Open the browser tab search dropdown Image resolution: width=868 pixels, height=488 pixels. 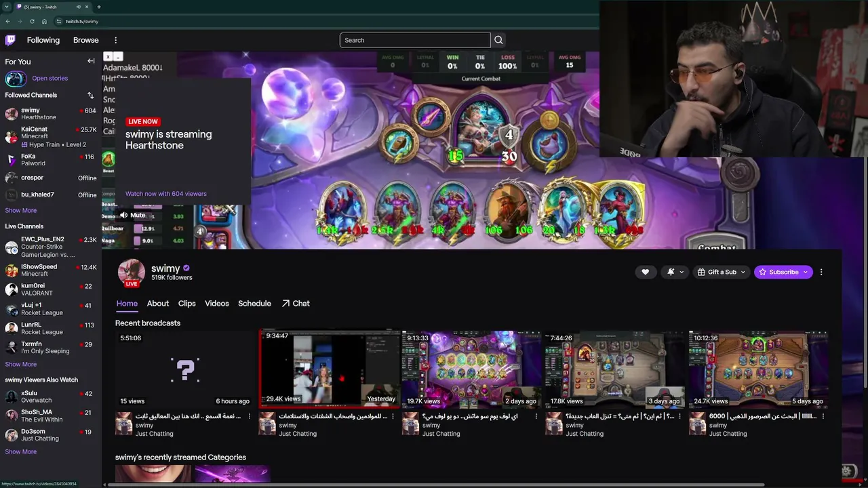click(x=6, y=7)
